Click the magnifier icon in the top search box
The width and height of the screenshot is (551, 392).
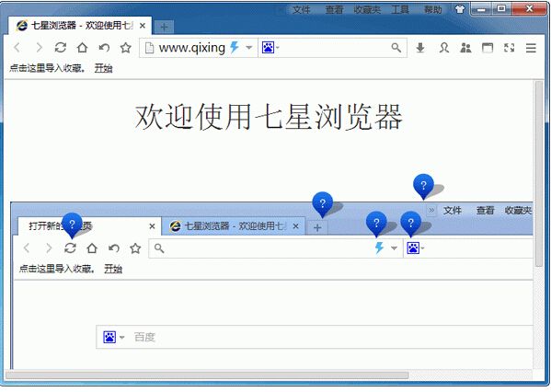396,48
